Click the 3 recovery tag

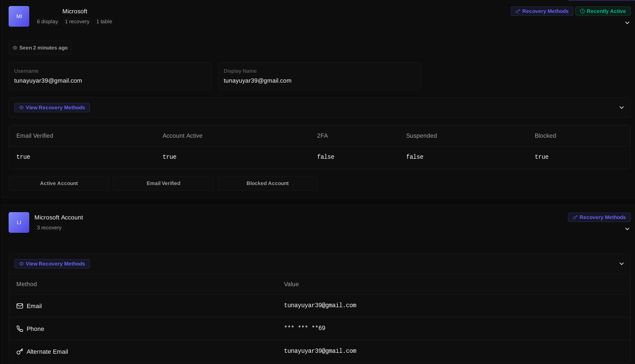49,228
